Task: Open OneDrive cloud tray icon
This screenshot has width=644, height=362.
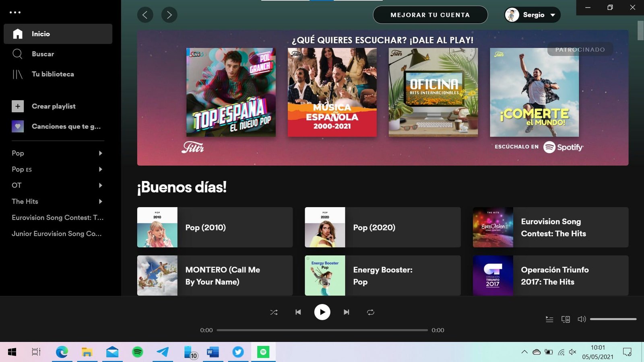Action: tap(537, 352)
